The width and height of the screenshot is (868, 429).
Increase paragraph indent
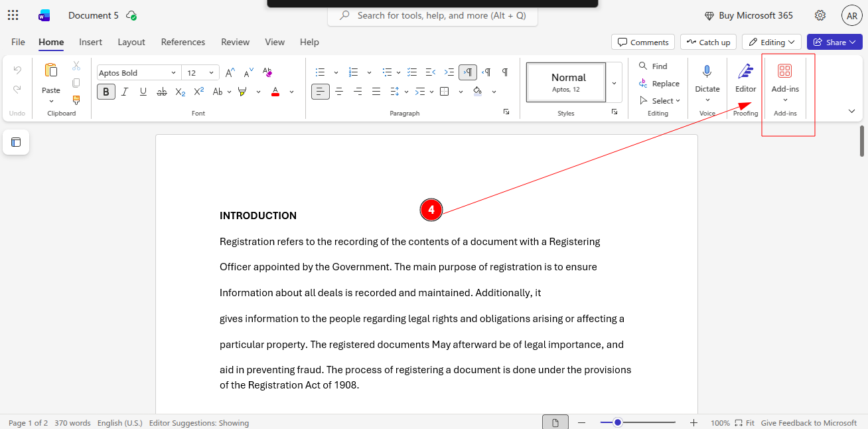click(449, 72)
